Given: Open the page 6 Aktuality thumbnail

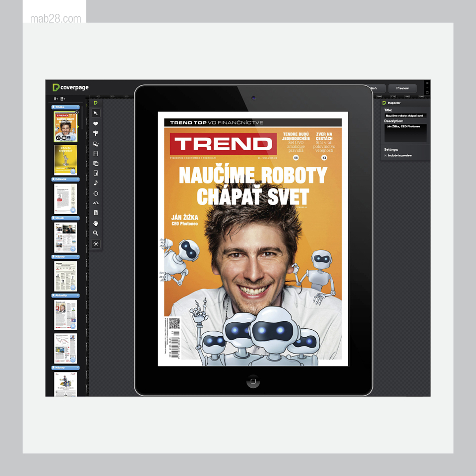Looking at the screenshot, I should click(65, 315).
